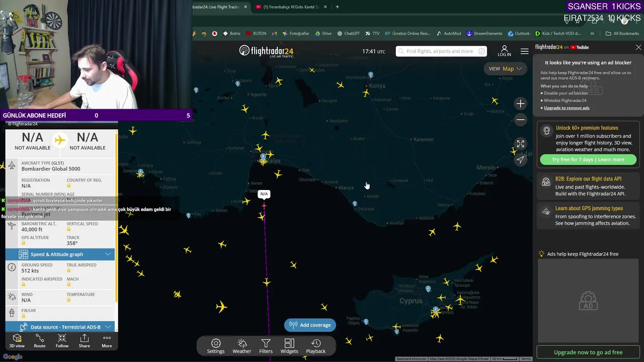This screenshot has width=644, height=362.
Task: Open map Settings in bottom toolbar
Action: 216,346
